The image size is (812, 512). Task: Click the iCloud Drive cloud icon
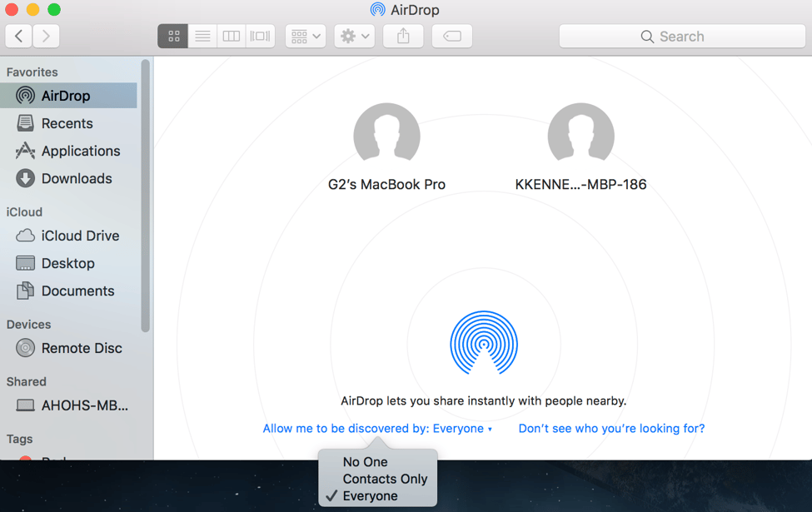point(25,236)
